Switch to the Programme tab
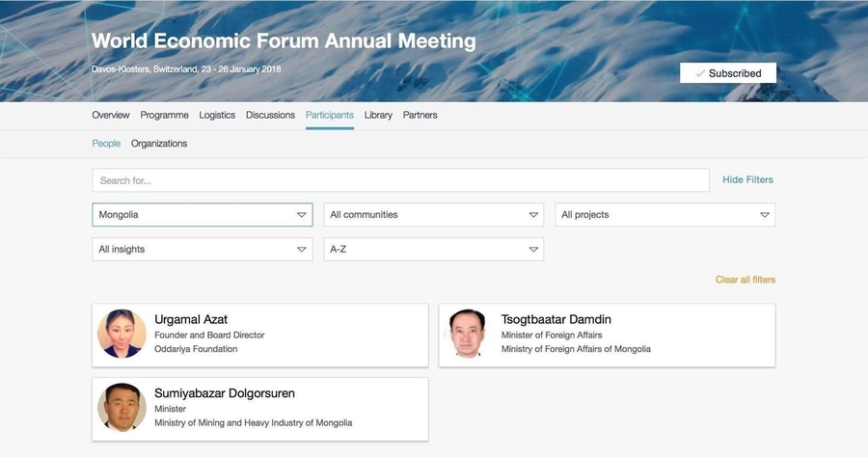The width and height of the screenshot is (868, 457). (x=164, y=115)
